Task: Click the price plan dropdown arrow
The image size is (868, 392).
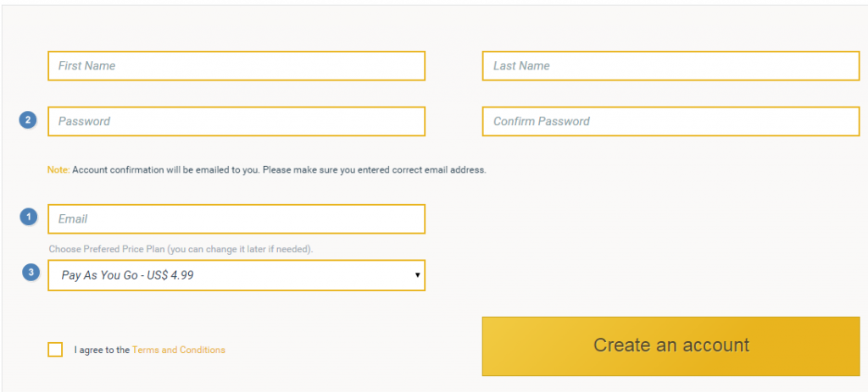Action: 417,275
